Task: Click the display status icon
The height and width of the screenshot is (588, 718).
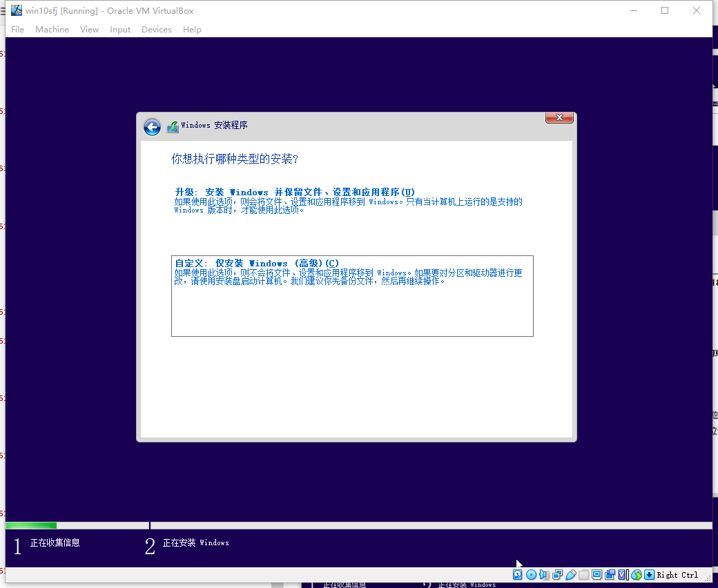Action: point(596,575)
